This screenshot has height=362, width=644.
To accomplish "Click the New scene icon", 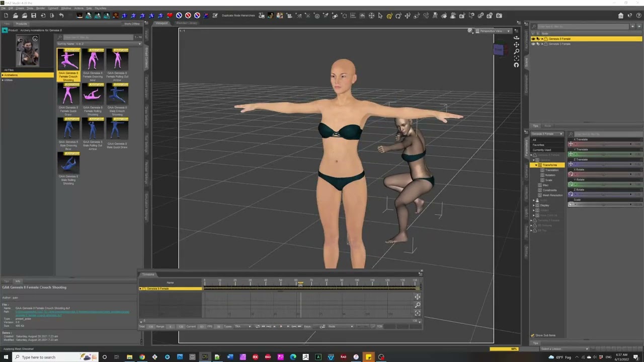I will [6, 16].
